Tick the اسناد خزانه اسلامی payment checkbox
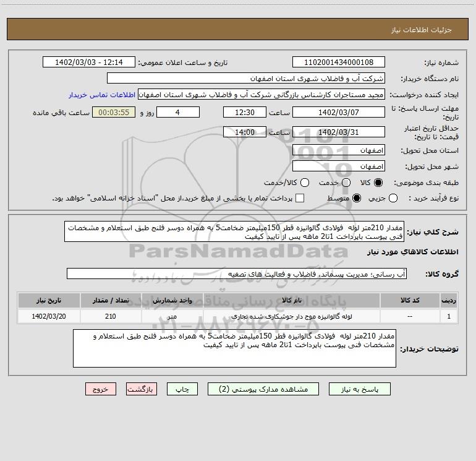The height and width of the screenshot is (461, 476). click(300, 198)
